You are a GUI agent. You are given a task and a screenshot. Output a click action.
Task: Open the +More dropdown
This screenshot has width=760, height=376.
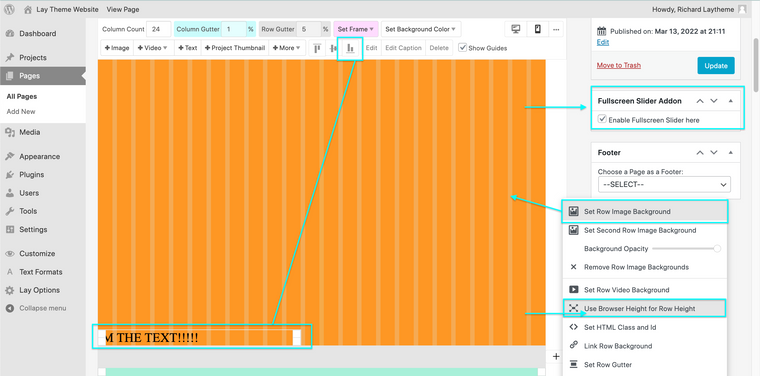[286, 48]
